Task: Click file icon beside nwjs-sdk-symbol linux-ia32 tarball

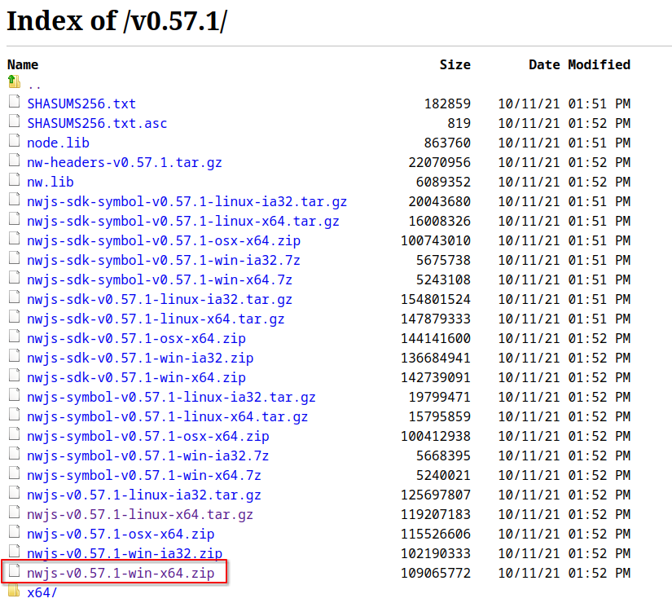Action: click(x=14, y=199)
